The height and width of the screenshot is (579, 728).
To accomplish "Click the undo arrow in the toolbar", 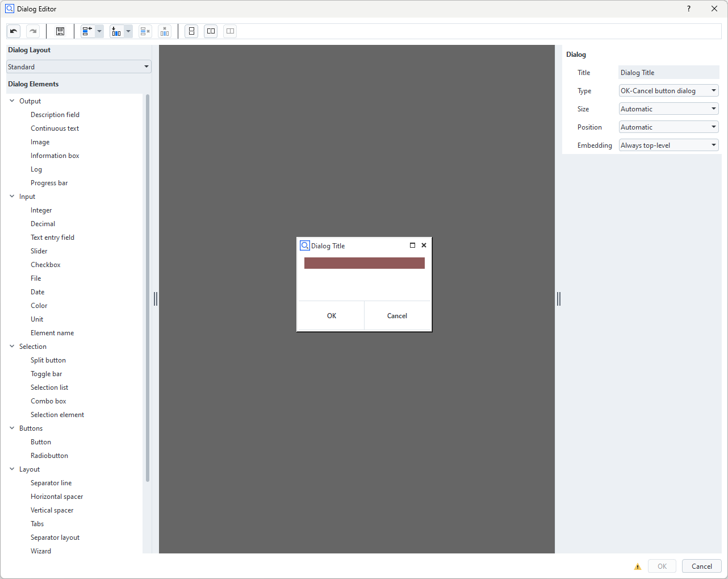I will 14,31.
